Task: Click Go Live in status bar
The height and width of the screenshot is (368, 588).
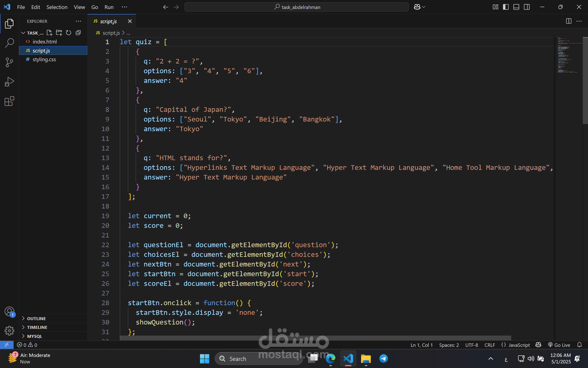Action: tap(559, 345)
